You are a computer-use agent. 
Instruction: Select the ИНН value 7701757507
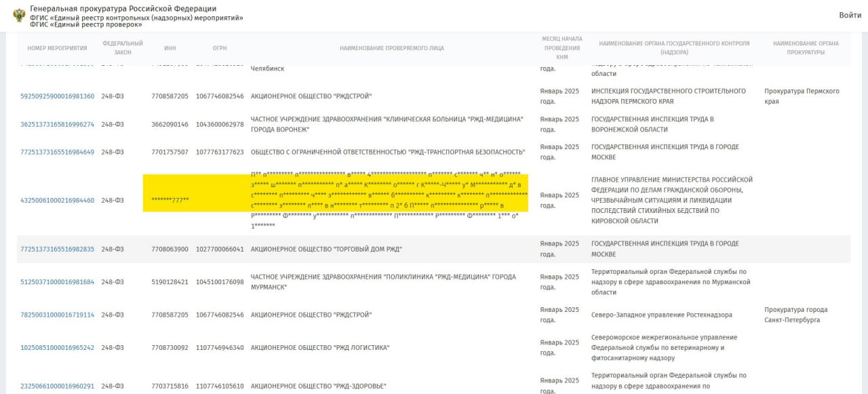(x=170, y=152)
